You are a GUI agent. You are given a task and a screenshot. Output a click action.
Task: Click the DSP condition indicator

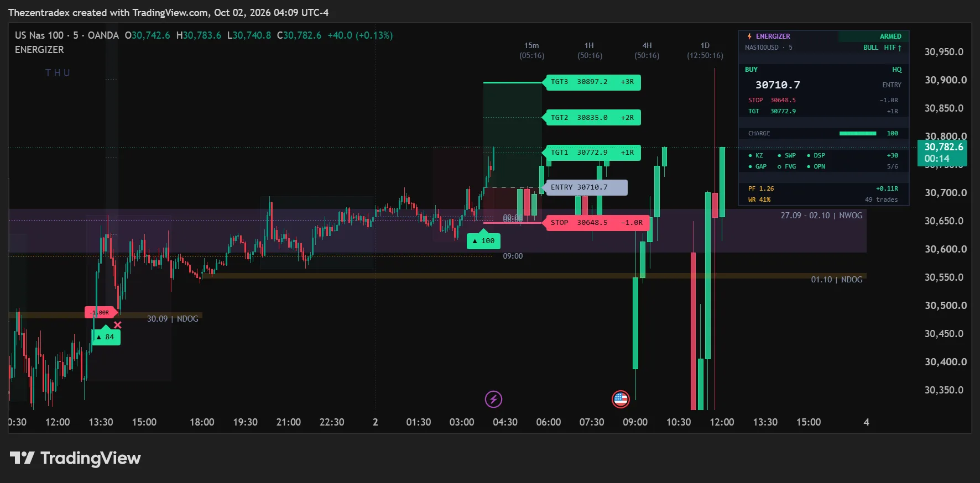click(816, 155)
